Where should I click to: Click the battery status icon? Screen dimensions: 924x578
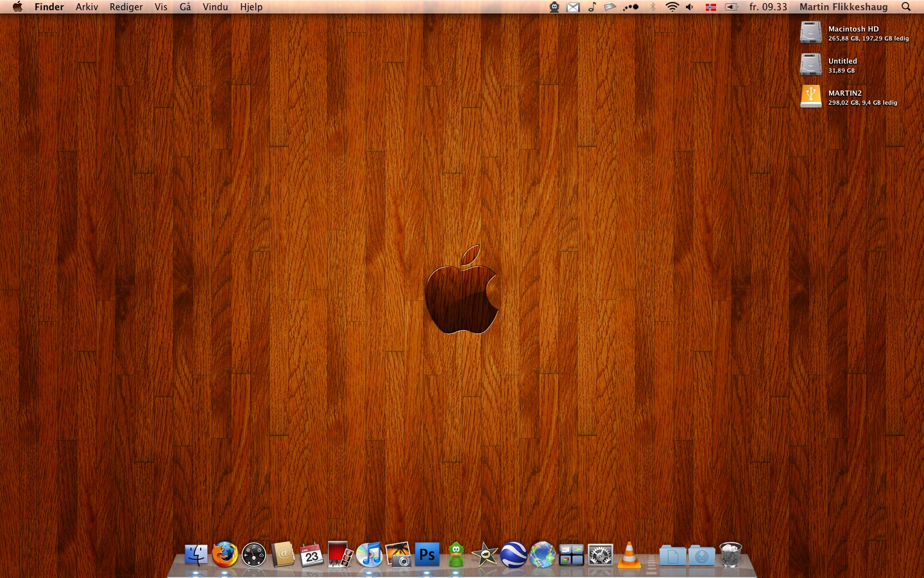tap(732, 7)
